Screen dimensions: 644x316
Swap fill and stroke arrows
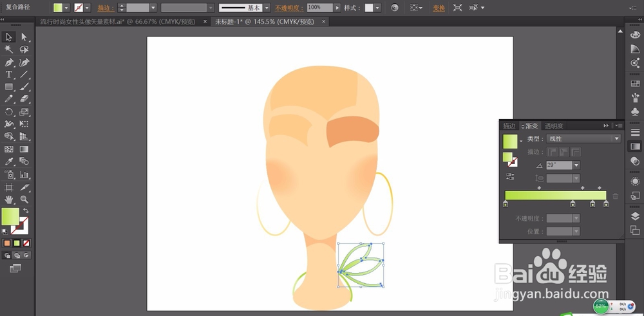(26, 210)
